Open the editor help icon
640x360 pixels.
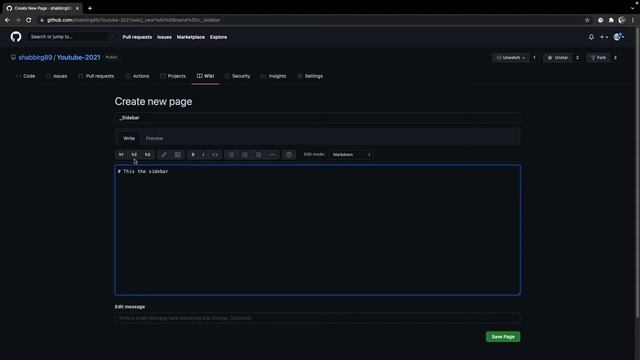pyautogui.click(x=289, y=155)
